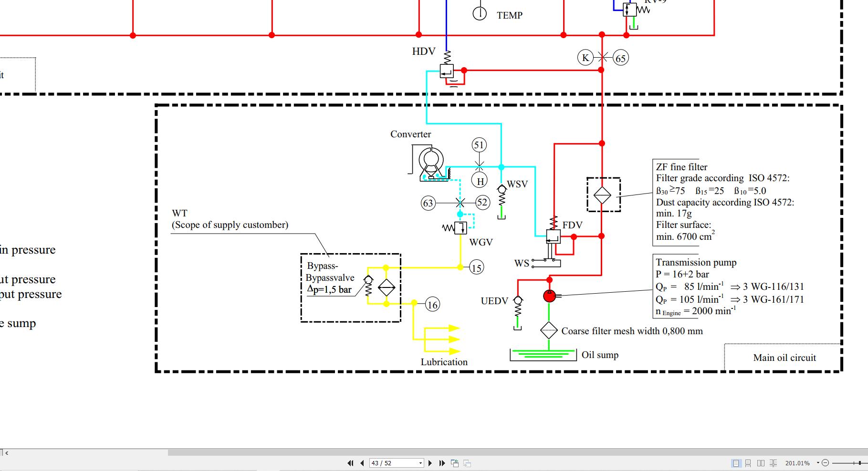Go to the previous page

(x=362, y=463)
